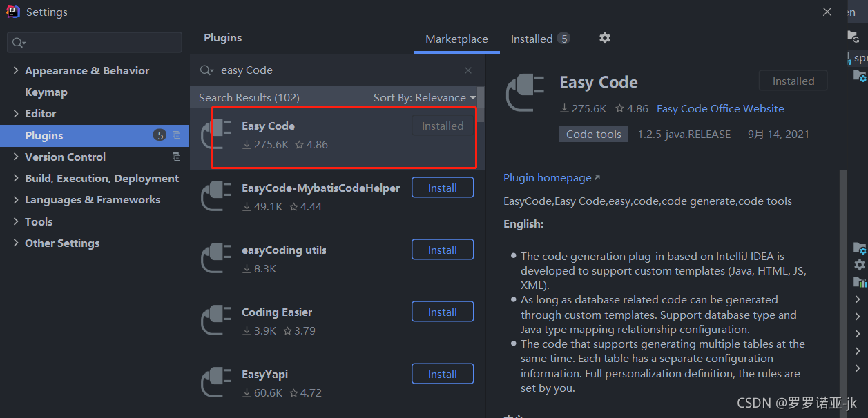Click Installed button in Easy Code row

443,126
